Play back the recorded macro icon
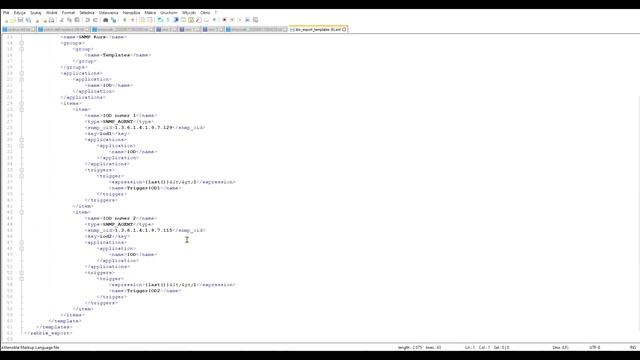 point(240,20)
